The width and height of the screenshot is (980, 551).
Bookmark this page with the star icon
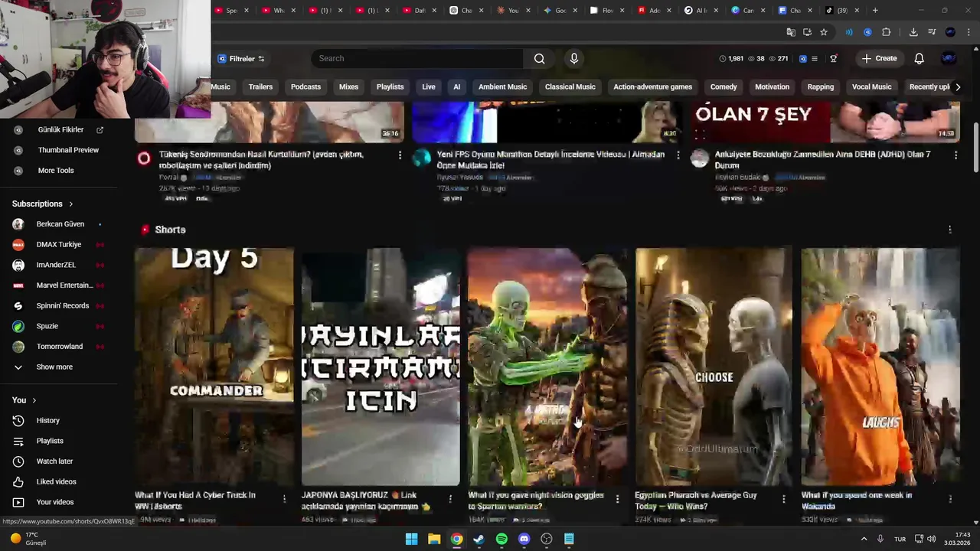click(824, 32)
